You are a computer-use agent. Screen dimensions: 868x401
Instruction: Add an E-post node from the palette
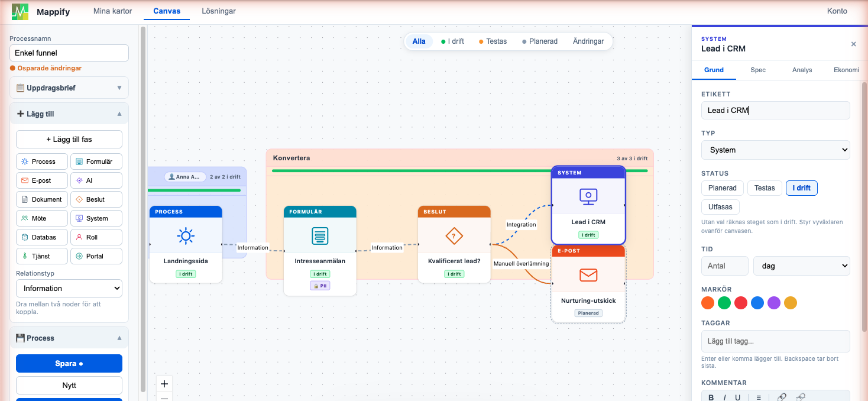pos(42,180)
